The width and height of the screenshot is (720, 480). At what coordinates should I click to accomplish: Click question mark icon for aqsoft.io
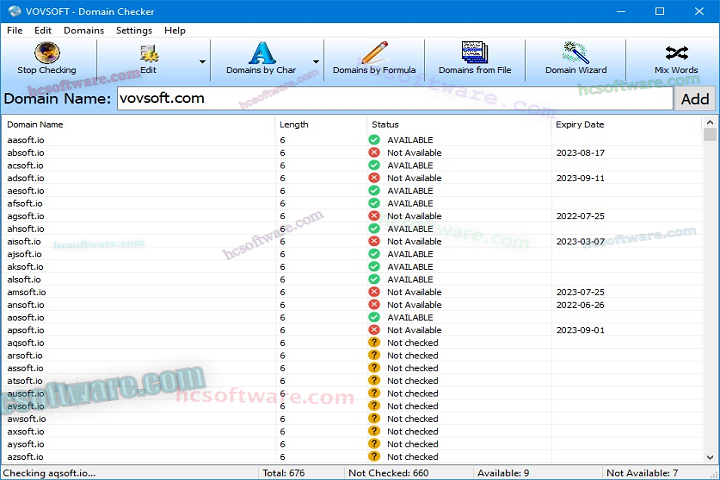(x=374, y=342)
